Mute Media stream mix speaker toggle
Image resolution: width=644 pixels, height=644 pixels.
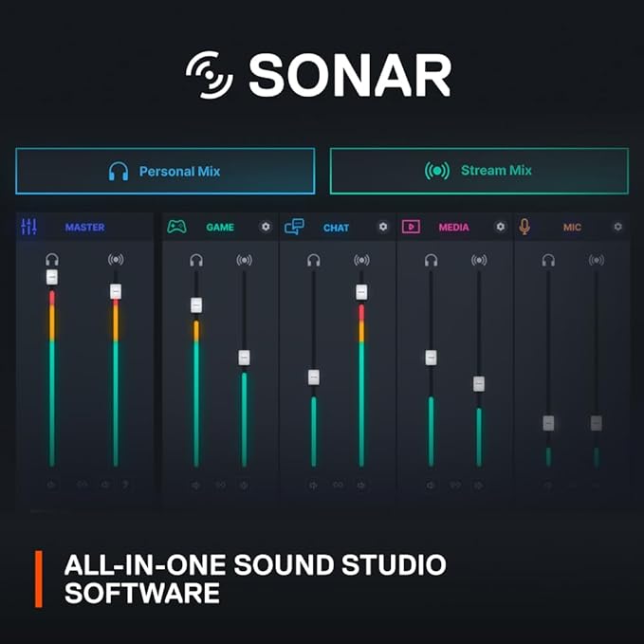tap(478, 486)
